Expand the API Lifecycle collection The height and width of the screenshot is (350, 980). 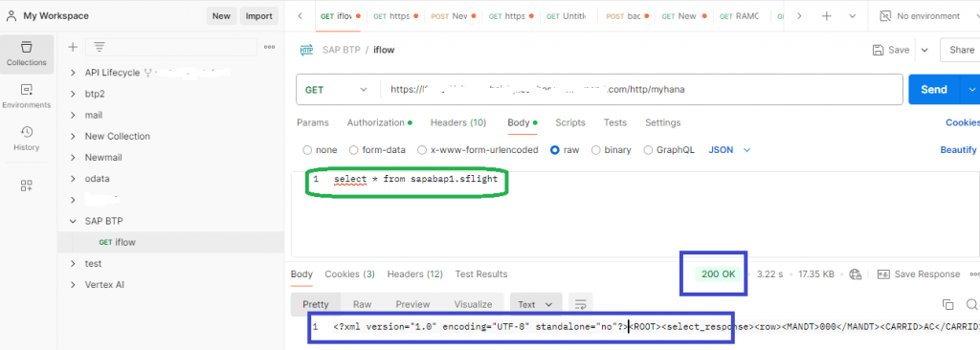pyautogui.click(x=74, y=73)
